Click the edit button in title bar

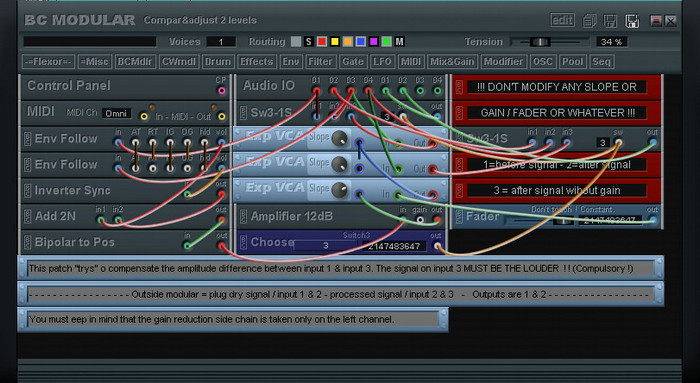(x=562, y=20)
